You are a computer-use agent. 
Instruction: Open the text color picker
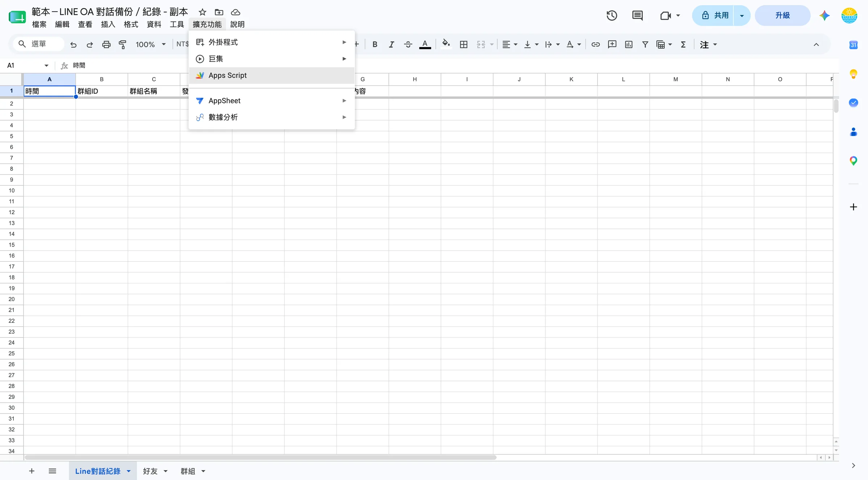click(425, 45)
